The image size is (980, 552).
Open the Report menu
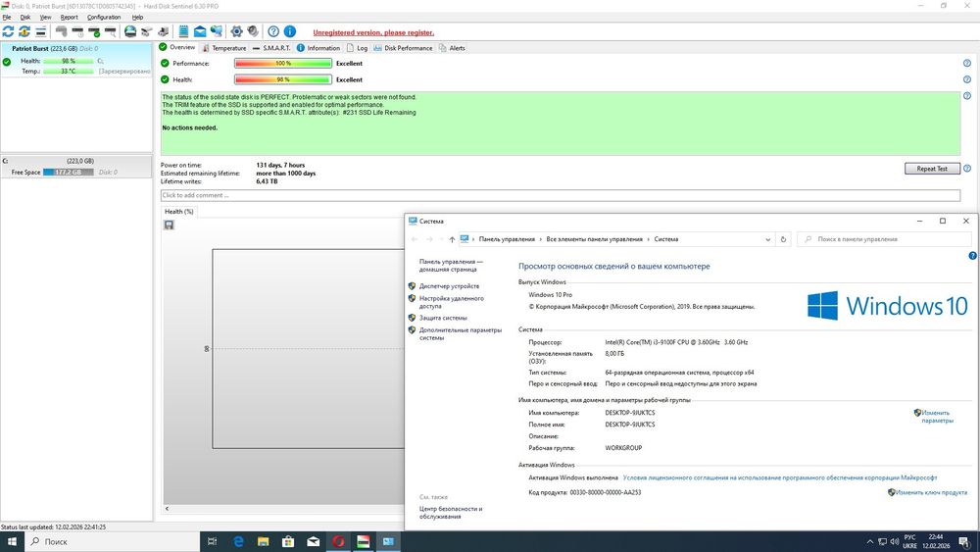pyautogui.click(x=70, y=18)
